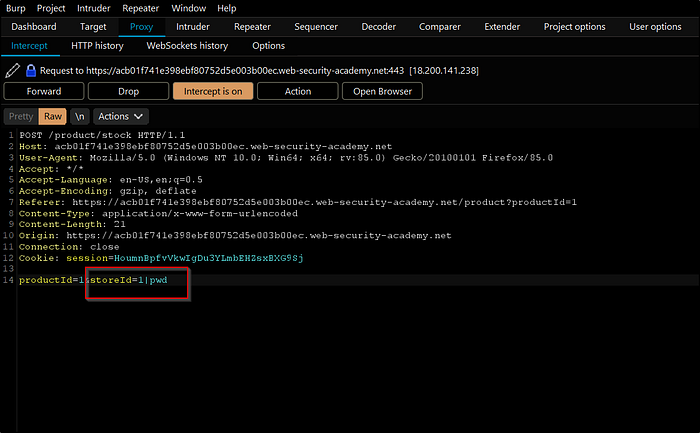Click the productId=1 body parameter
The image size is (700, 433).
(x=51, y=280)
